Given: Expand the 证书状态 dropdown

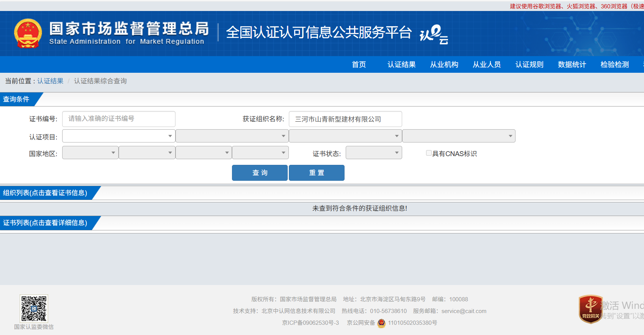Looking at the screenshot, I should point(374,153).
